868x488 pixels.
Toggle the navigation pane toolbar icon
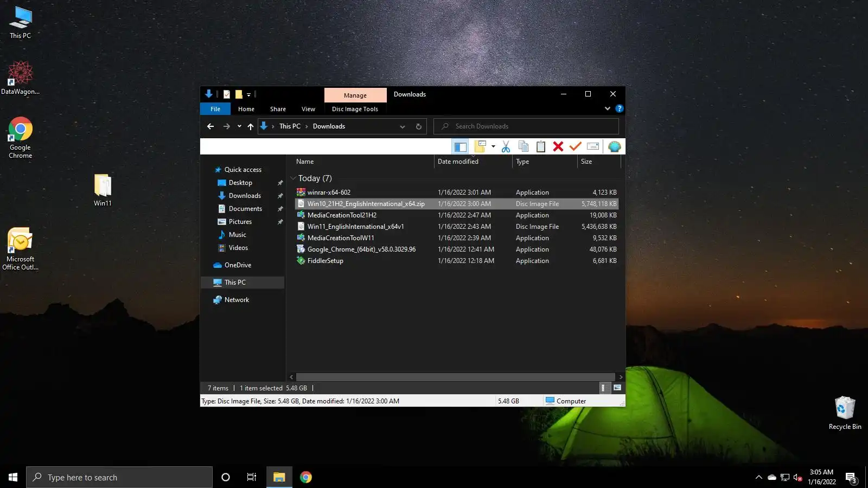(x=461, y=146)
